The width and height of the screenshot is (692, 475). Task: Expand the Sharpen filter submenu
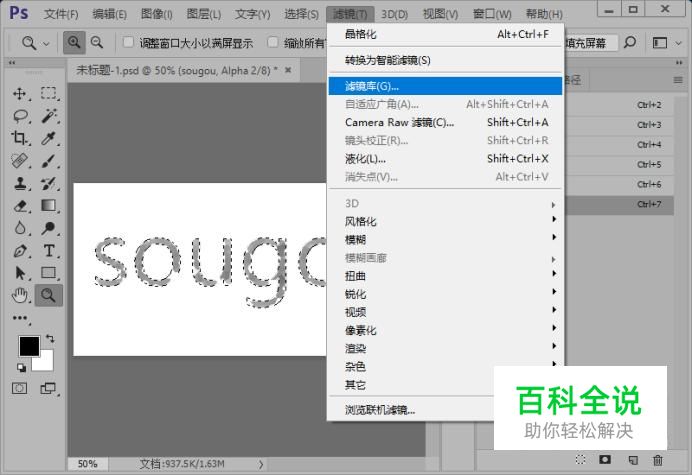(x=445, y=294)
